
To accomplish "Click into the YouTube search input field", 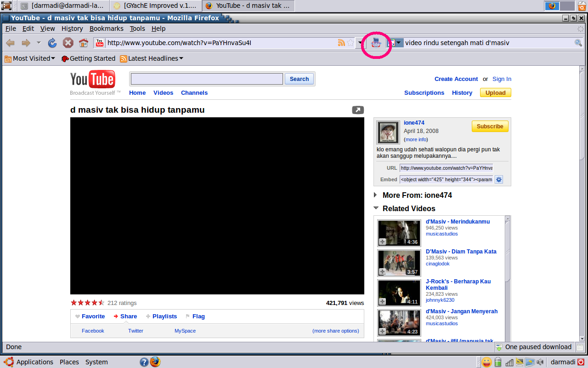I will point(207,79).
